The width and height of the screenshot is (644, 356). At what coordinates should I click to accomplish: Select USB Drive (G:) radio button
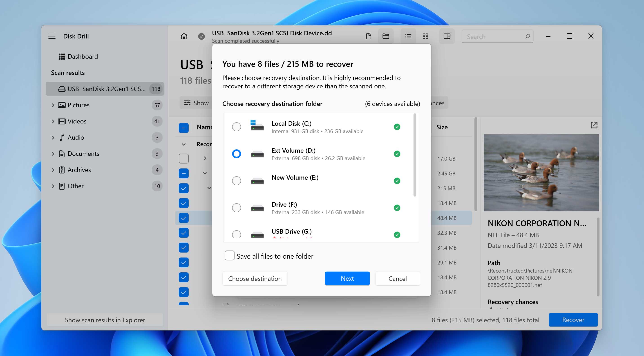point(237,234)
